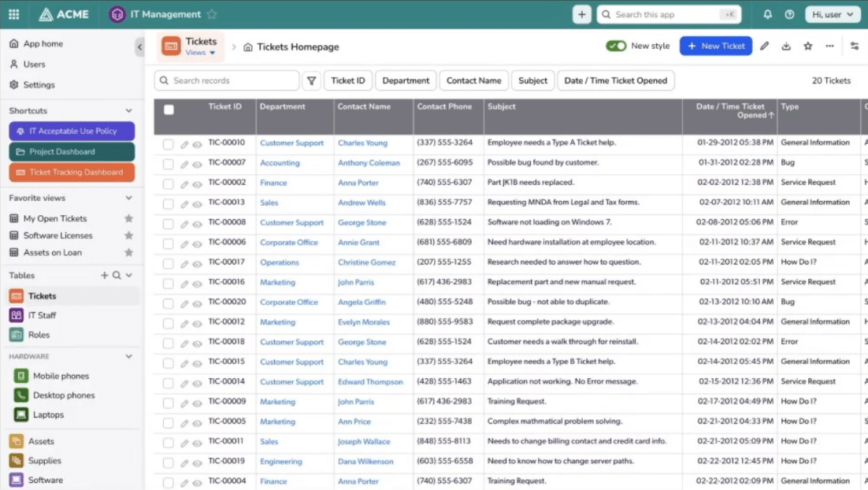Open the Laptops table icon
The width and height of the screenshot is (868, 490).
tap(20, 414)
